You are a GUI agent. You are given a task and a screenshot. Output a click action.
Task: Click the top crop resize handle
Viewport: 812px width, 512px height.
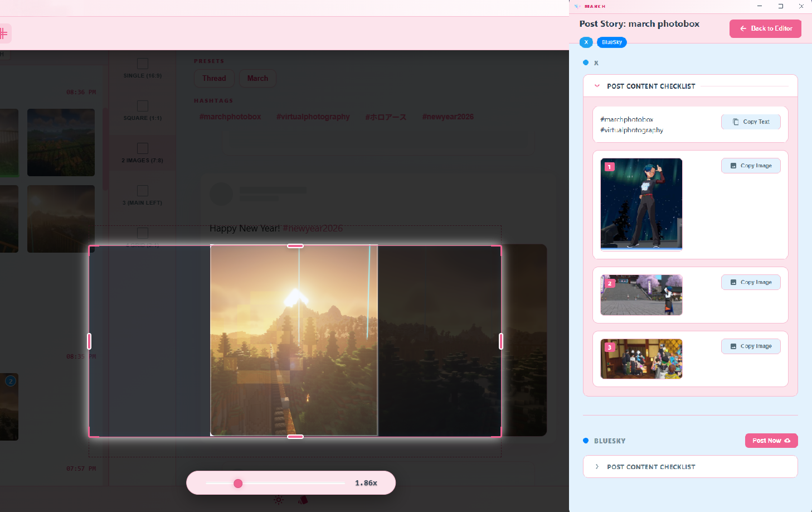coord(295,246)
